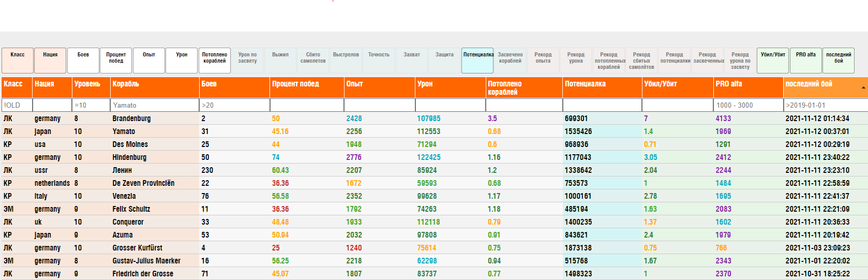Click sort arrow in последний бой header
Screen dimensions: 868x280
[x=863, y=87]
